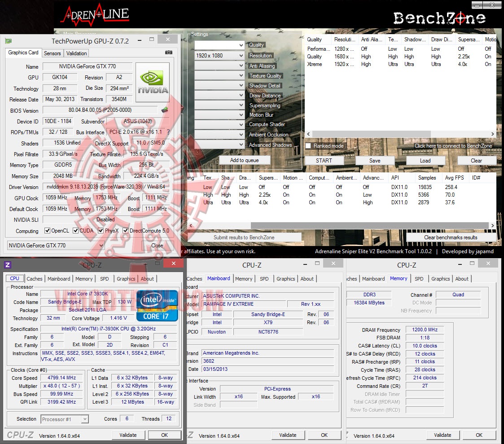Click the Avg FPS column header

pos(454,177)
